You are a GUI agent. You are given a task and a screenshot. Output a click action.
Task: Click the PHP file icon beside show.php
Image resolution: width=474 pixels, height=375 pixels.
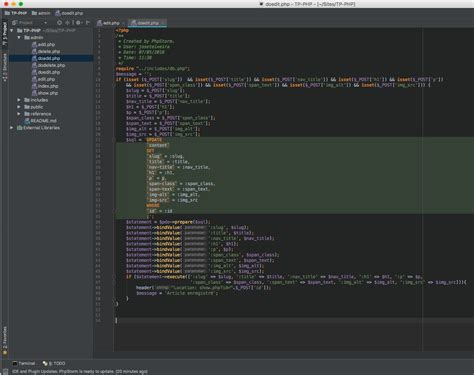click(x=34, y=93)
